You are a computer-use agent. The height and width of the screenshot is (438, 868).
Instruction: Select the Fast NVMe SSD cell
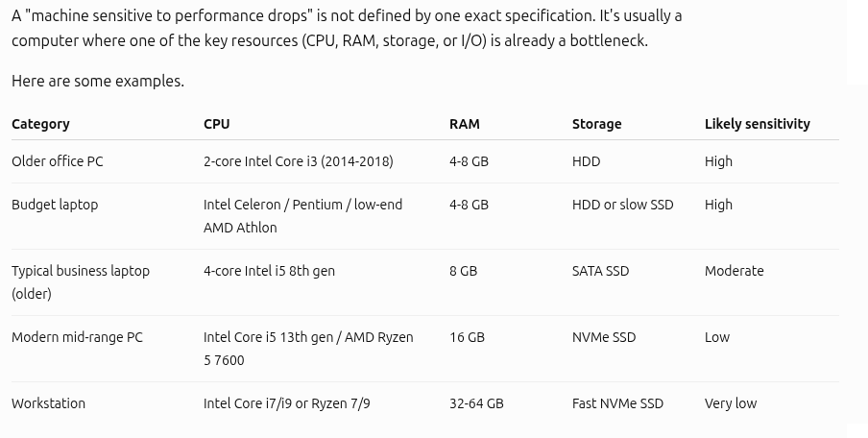pyautogui.click(x=617, y=403)
